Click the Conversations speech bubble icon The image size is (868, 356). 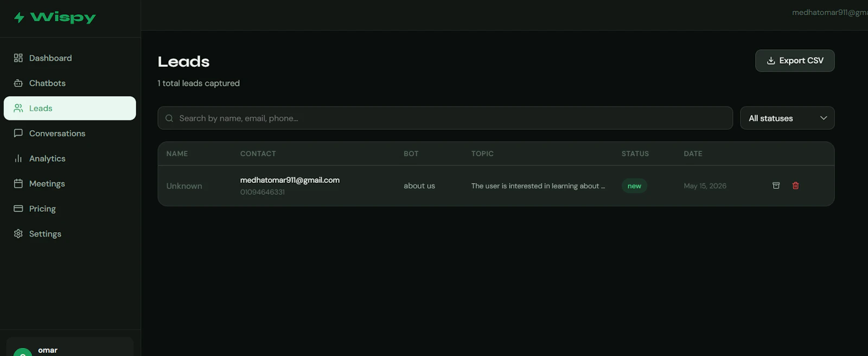click(x=18, y=133)
